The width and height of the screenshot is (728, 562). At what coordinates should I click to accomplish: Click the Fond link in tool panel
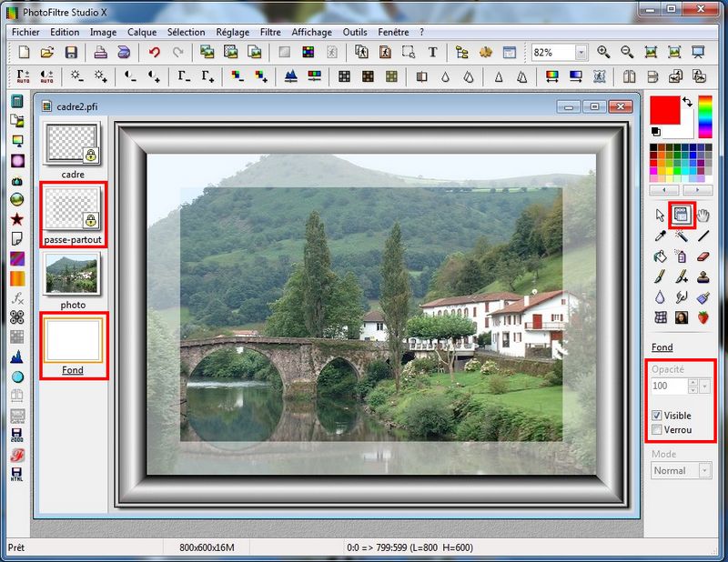click(x=662, y=347)
